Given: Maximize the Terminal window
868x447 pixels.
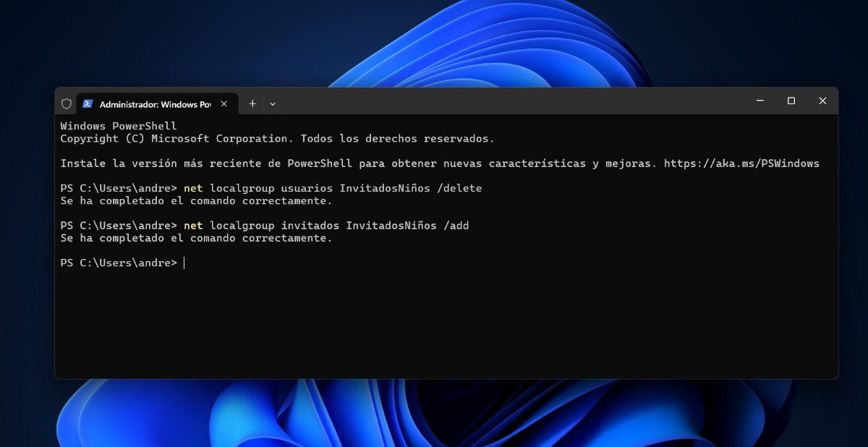Looking at the screenshot, I should [791, 101].
